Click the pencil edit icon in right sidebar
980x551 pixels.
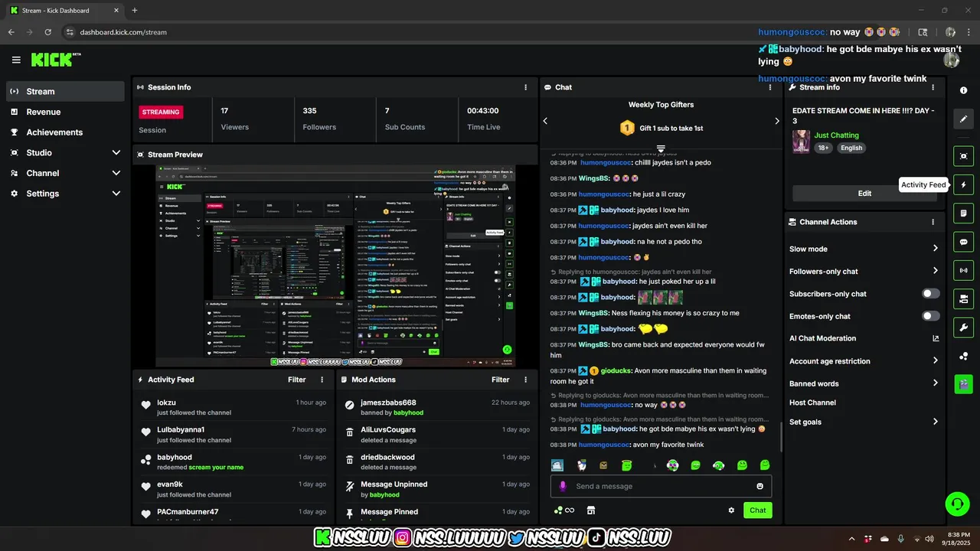[x=963, y=119]
